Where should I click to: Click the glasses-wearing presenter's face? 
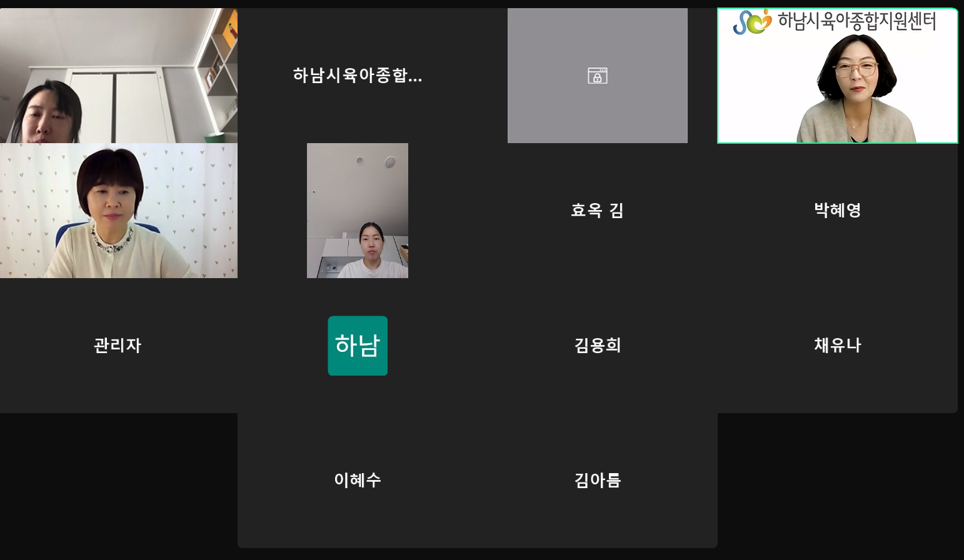pos(855,72)
